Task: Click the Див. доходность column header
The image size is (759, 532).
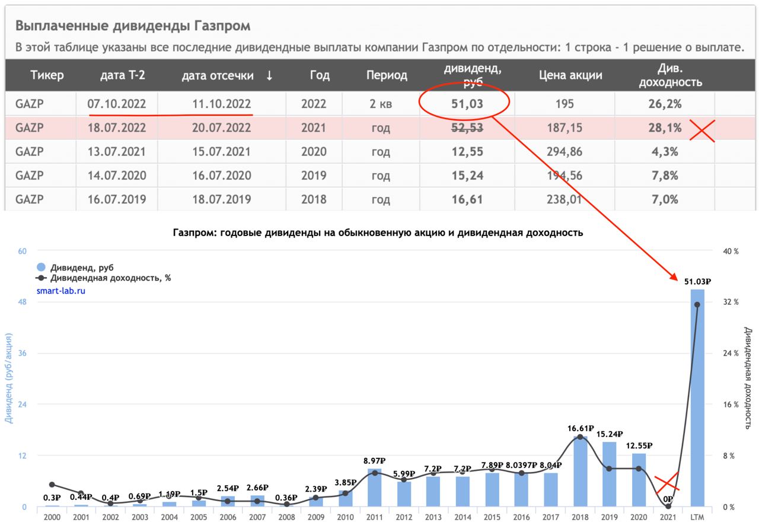Action: click(x=670, y=75)
